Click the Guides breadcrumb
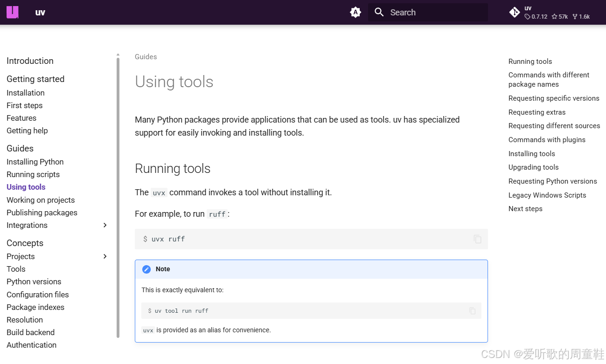The height and width of the screenshot is (364, 606). (146, 57)
